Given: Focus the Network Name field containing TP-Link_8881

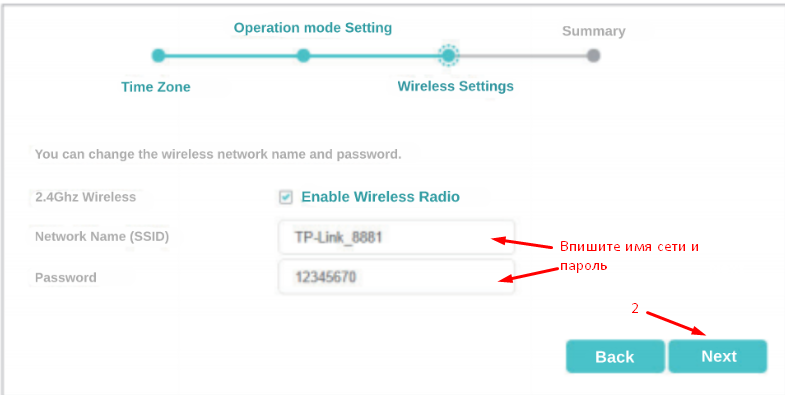Looking at the screenshot, I should point(397,237).
